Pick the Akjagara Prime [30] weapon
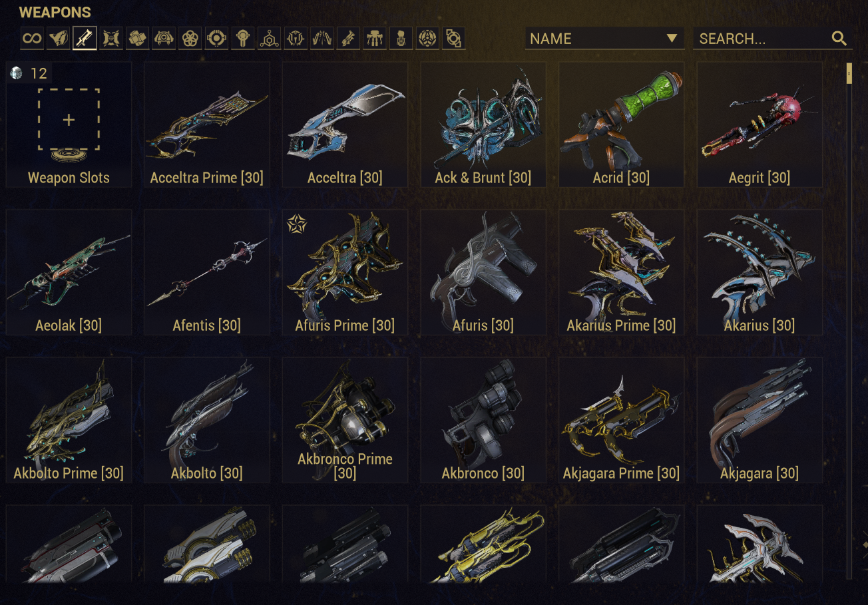Viewport: 868px width, 605px height. (621, 421)
